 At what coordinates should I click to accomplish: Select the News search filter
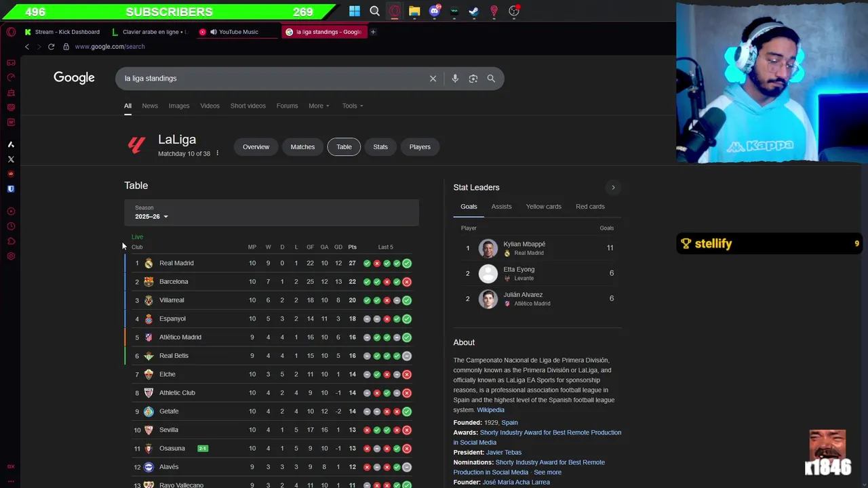(x=150, y=106)
